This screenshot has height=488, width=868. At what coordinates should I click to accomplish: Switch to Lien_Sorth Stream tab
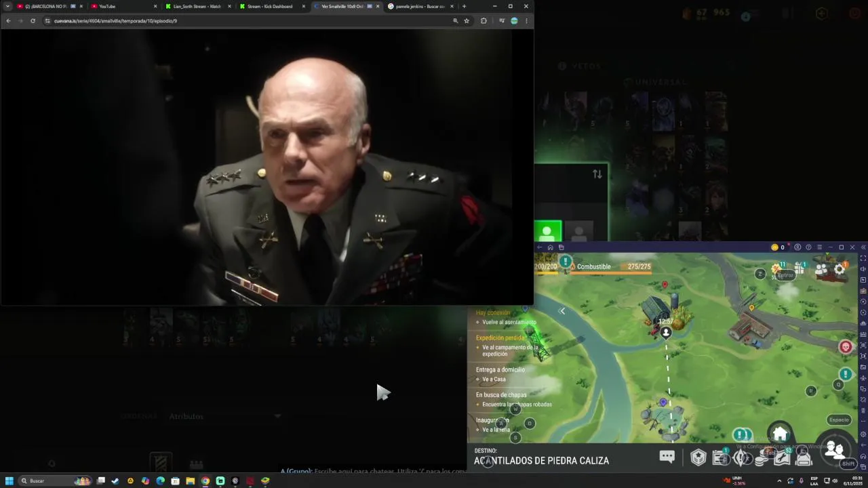pyautogui.click(x=197, y=6)
